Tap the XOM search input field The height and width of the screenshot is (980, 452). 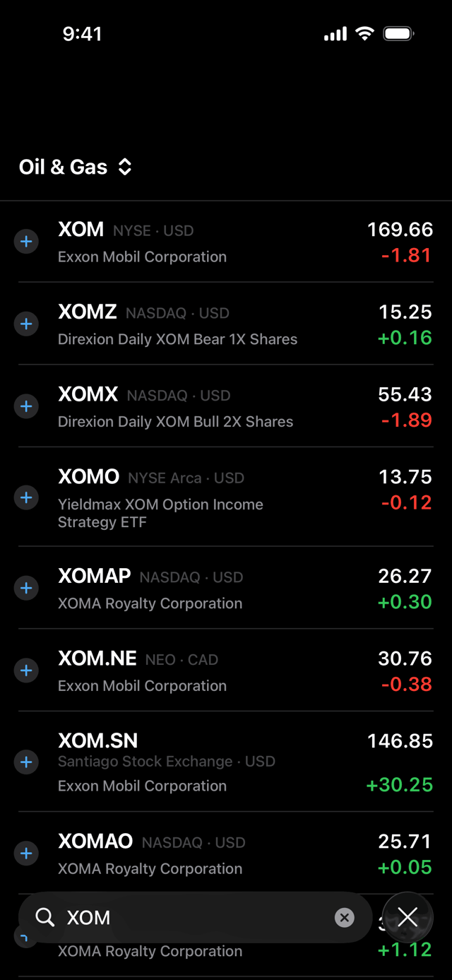pos(195,917)
